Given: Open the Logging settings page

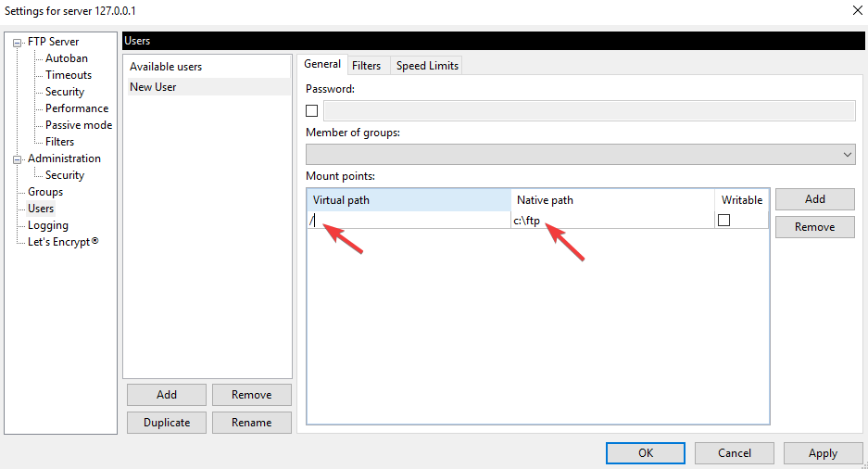Looking at the screenshot, I should (x=48, y=225).
